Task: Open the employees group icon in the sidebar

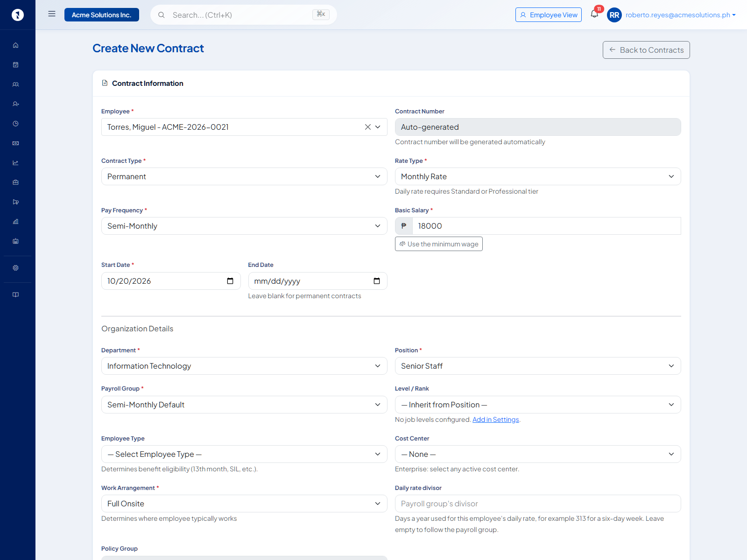Action: [x=15, y=84]
